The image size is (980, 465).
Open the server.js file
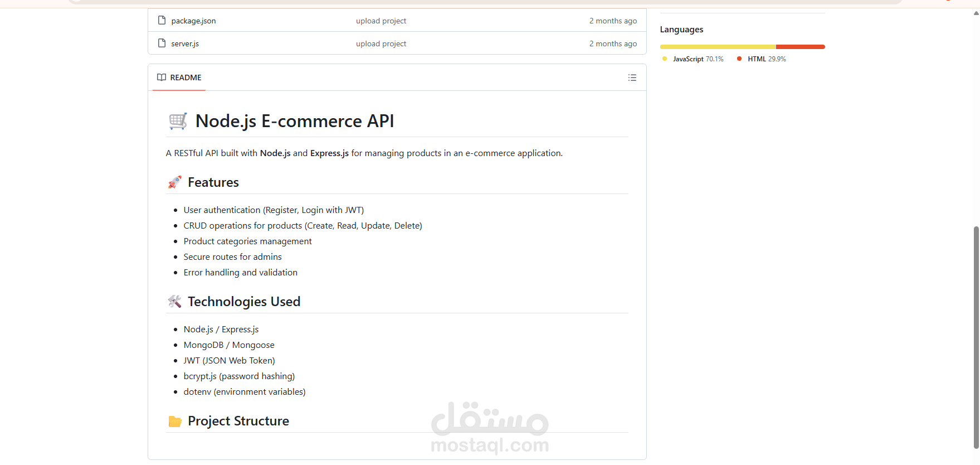coord(185,43)
